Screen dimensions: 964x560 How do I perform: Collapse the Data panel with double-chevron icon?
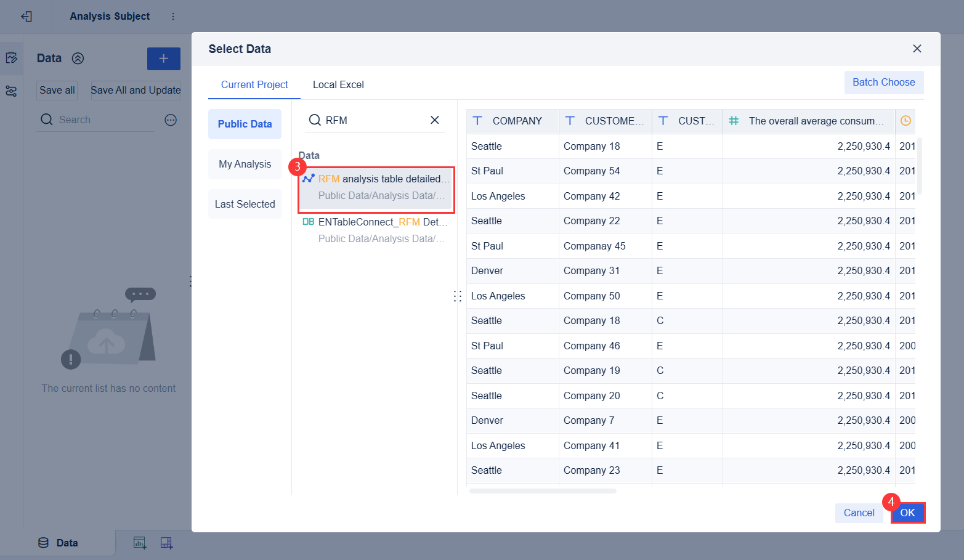78,59
